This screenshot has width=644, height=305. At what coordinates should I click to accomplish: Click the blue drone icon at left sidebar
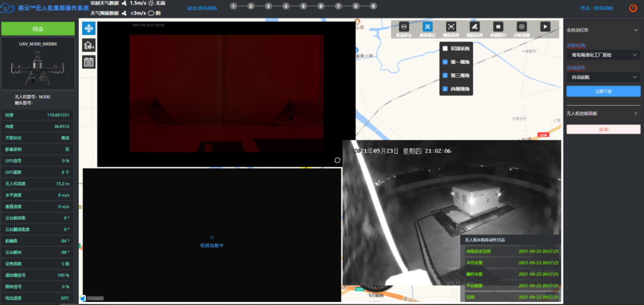click(88, 29)
